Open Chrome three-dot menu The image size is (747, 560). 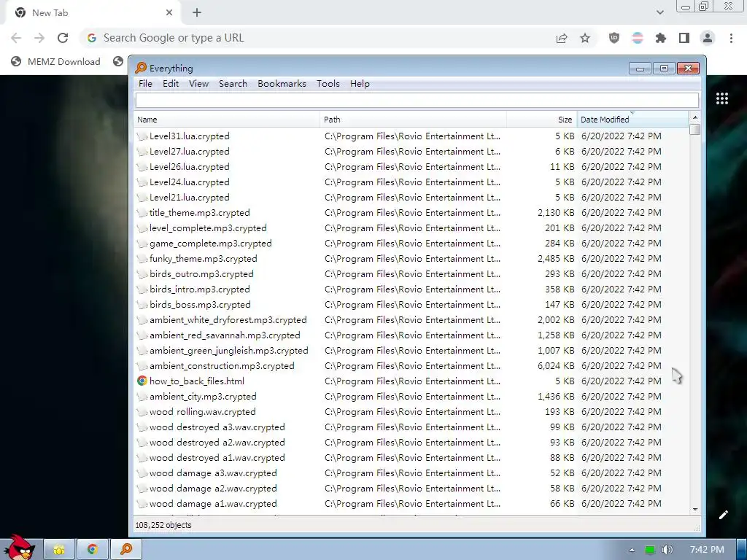click(731, 38)
